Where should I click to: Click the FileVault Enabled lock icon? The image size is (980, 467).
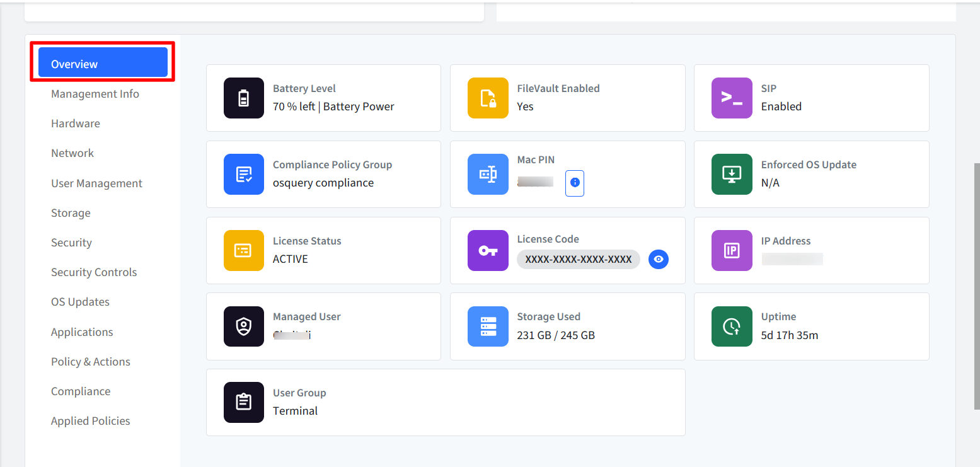[x=488, y=98]
